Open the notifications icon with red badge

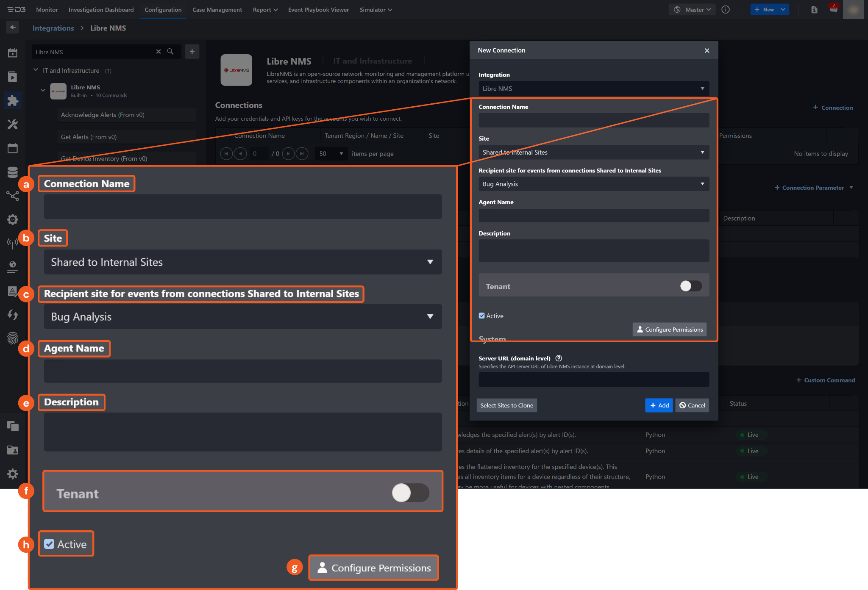coord(833,9)
